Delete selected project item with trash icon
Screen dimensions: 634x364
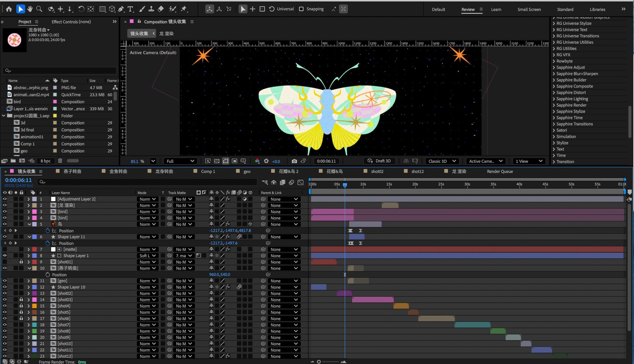(x=60, y=161)
